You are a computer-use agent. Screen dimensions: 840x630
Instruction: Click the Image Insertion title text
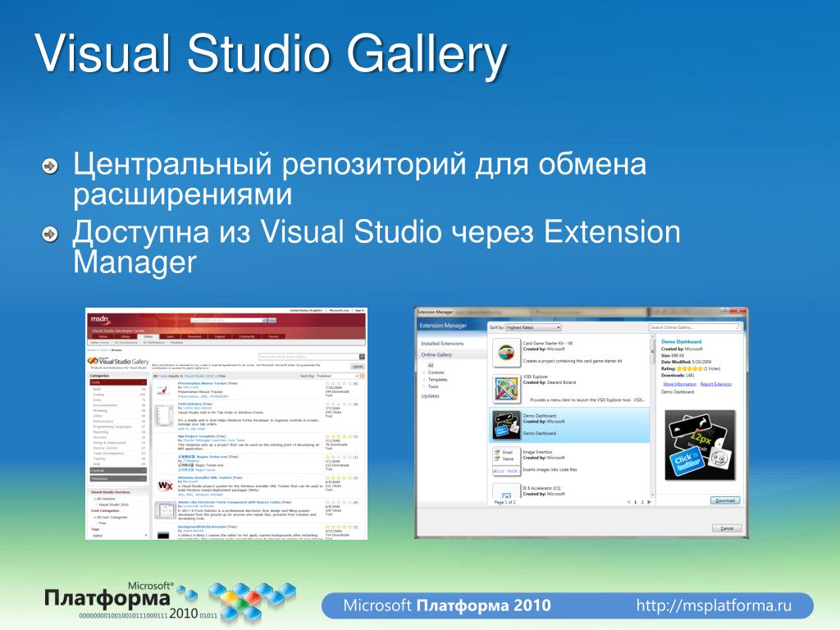[x=536, y=452]
